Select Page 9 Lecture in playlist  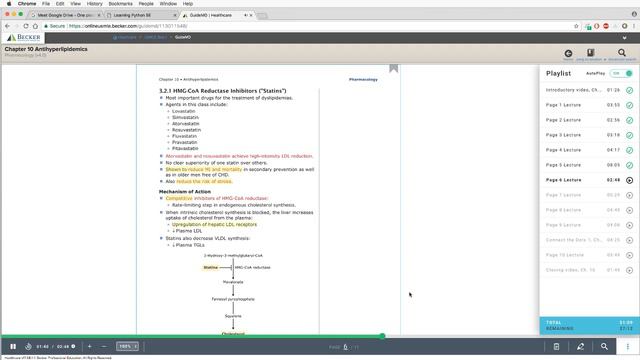point(589,225)
